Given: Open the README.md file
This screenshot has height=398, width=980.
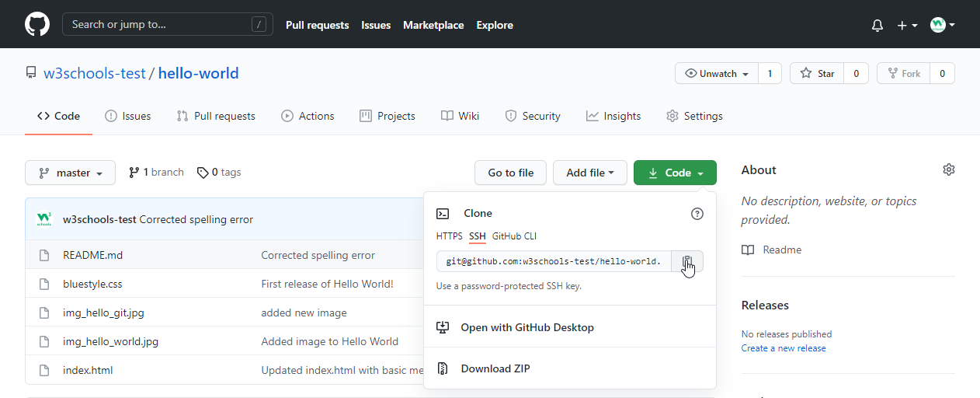Looking at the screenshot, I should (92, 255).
